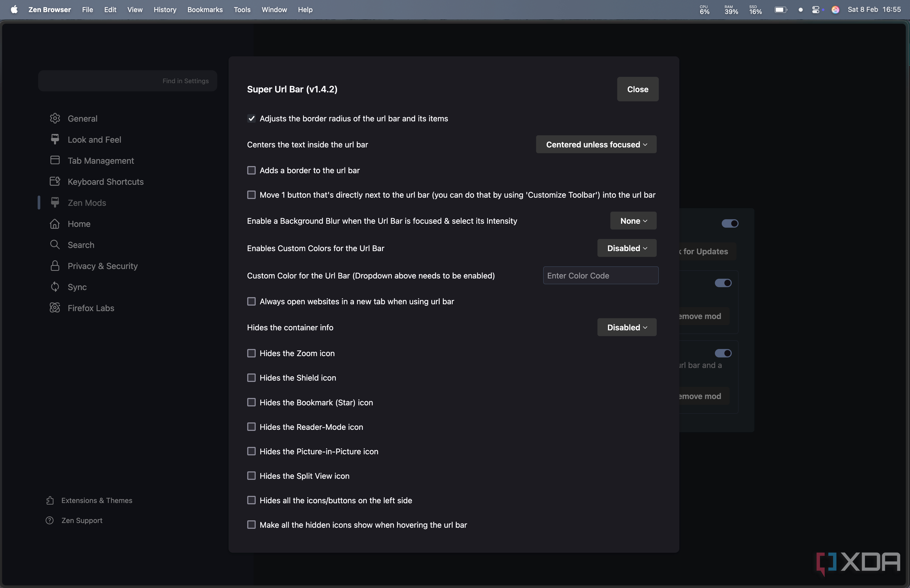Screen dimensions: 910x588
Task: Select the Keyboard Shortcuts section
Action: pos(105,181)
